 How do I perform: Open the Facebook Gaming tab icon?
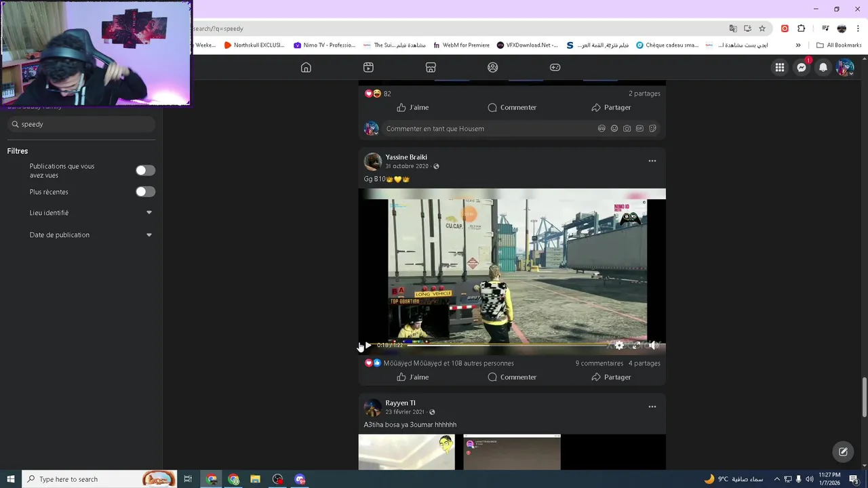click(x=555, y=67)
